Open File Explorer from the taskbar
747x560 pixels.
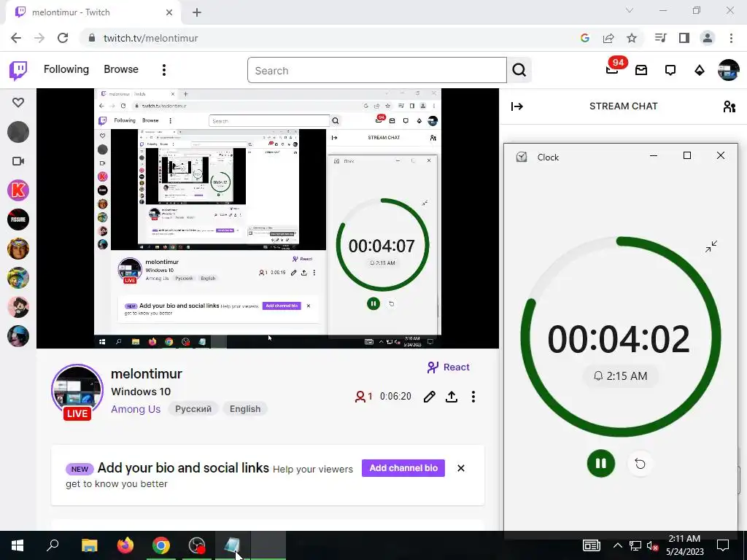coord(89,545)
